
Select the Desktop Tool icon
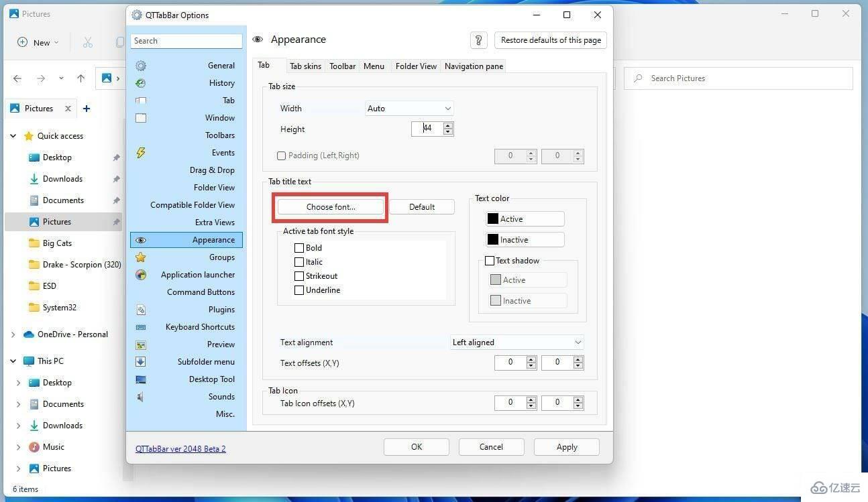141,379
